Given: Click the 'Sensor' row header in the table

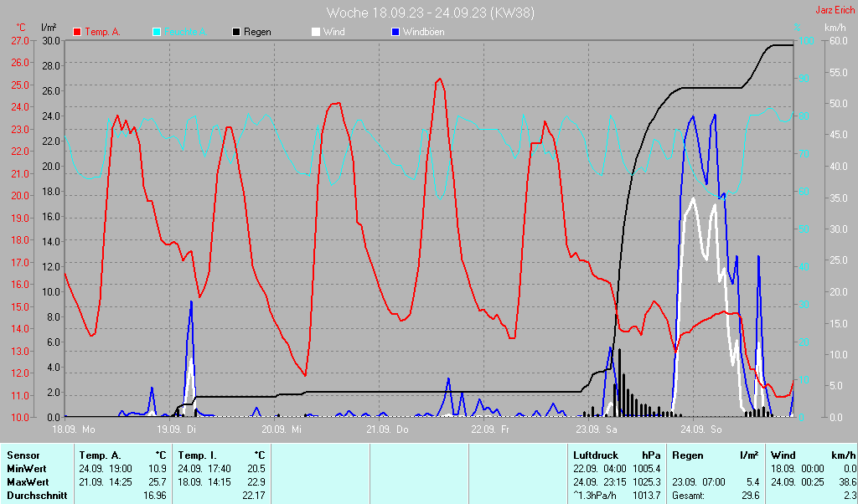Looking at the screenshot, I should tap(23, 455).
